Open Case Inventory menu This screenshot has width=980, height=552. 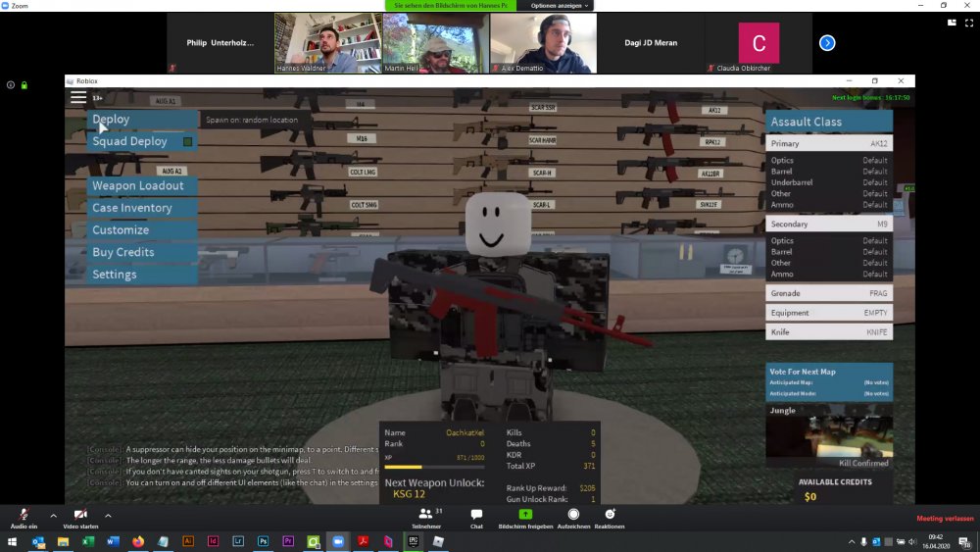point(142,208)
